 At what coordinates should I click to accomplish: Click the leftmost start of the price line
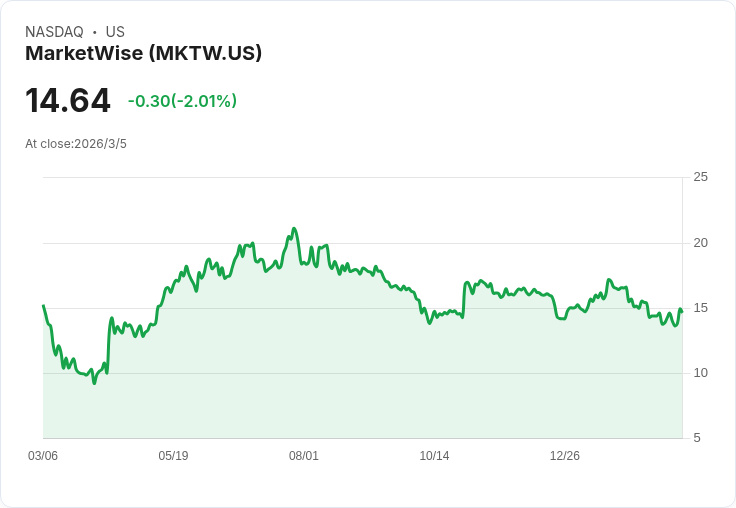click(x=43, y=306)
